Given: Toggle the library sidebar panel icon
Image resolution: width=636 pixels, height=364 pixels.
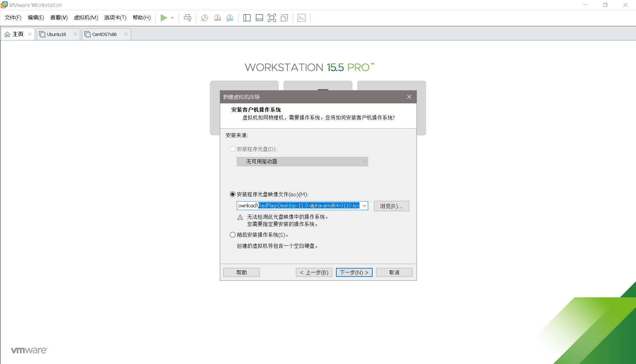Looking at the screenshot, I should (x=247, y=18).
